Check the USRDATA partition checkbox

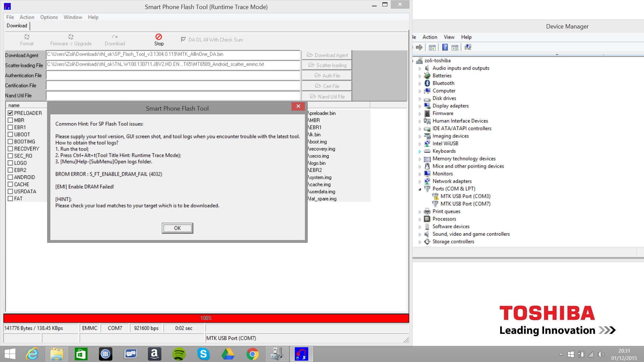point(10,191)
